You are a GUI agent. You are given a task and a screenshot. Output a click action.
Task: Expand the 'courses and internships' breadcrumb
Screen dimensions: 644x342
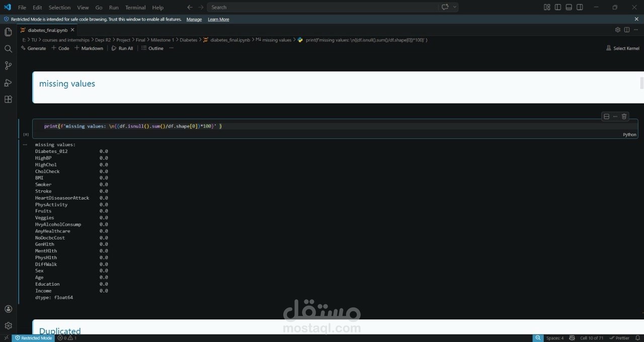point(66,40)
